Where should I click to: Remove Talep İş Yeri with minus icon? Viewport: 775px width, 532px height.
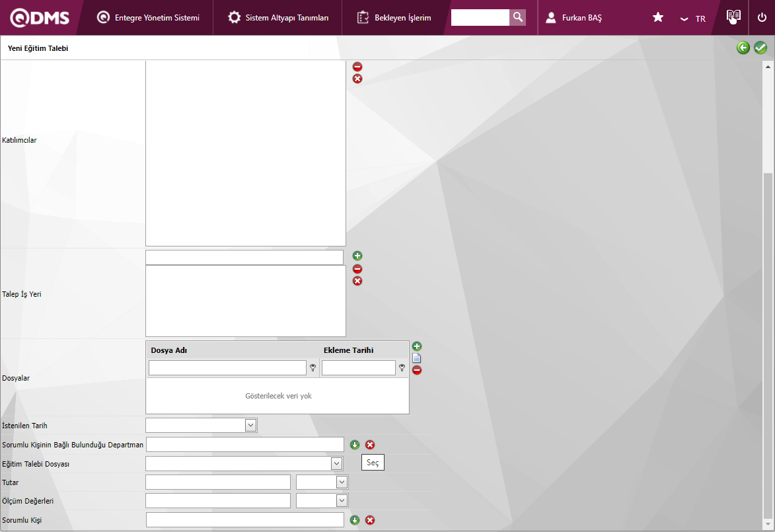point(357,269)
